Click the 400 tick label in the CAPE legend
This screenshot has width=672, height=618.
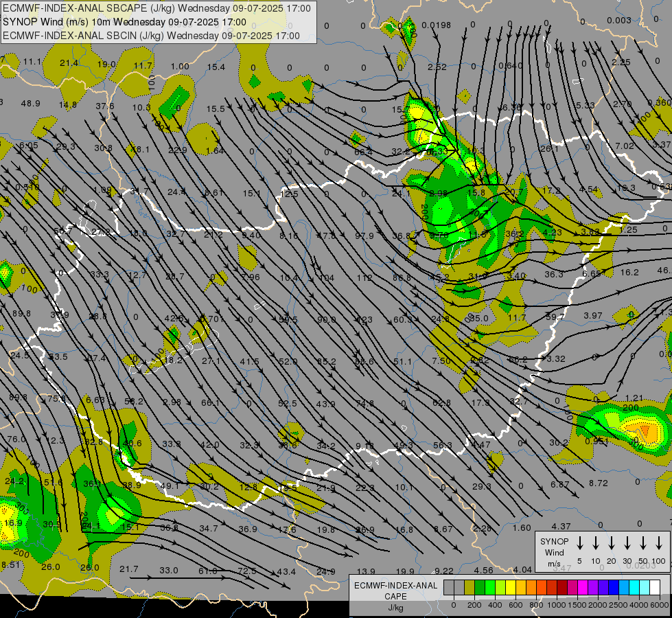[x=495, y=605]
